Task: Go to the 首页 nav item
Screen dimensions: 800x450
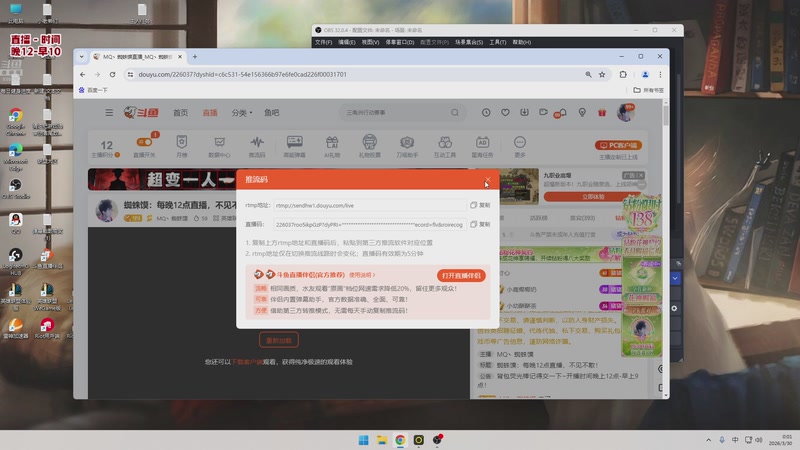Action: (180, 113)
